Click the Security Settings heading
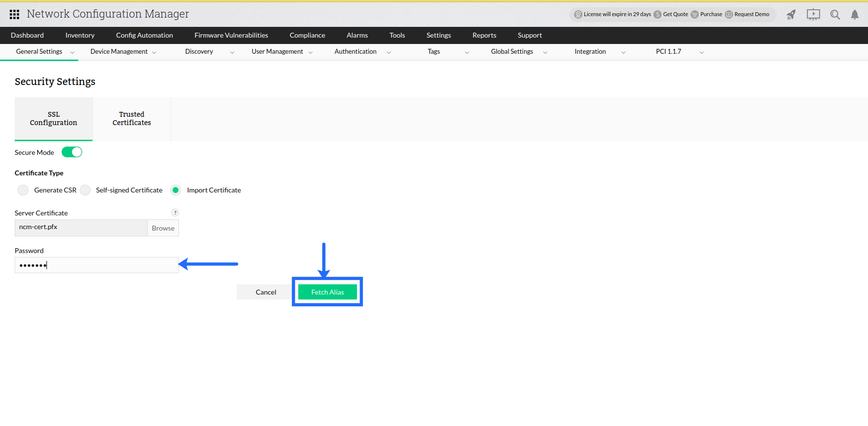The height and width of the screenshot is (426, 868). click(x=55, y=82)
